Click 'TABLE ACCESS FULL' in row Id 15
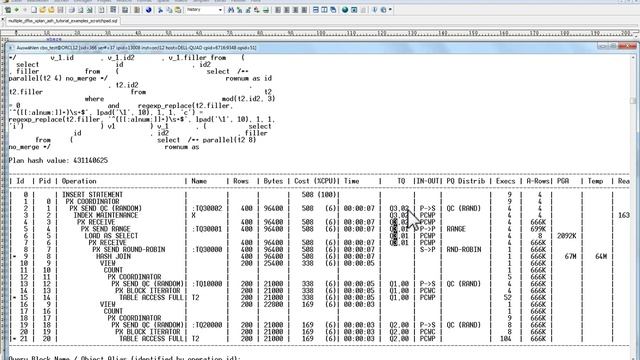 [151, 298]
